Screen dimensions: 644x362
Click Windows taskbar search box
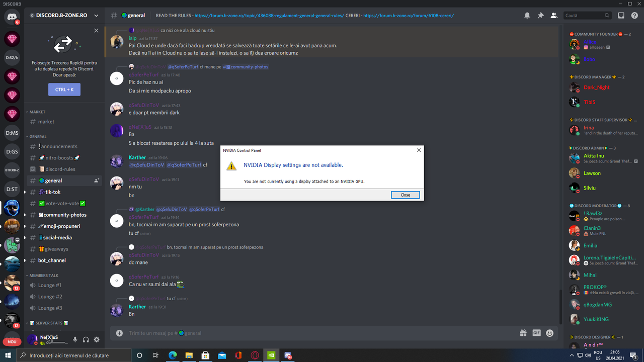coord(73,355)
